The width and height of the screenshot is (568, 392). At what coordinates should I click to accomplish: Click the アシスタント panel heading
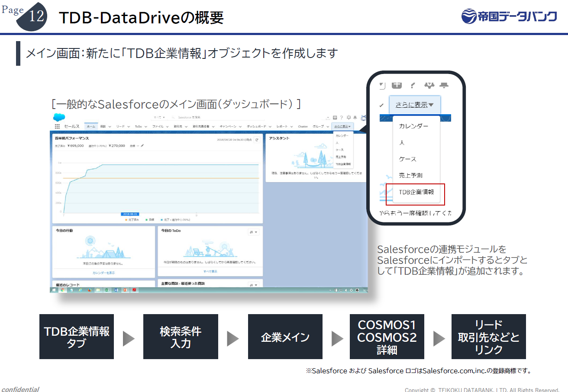[279, 138]
